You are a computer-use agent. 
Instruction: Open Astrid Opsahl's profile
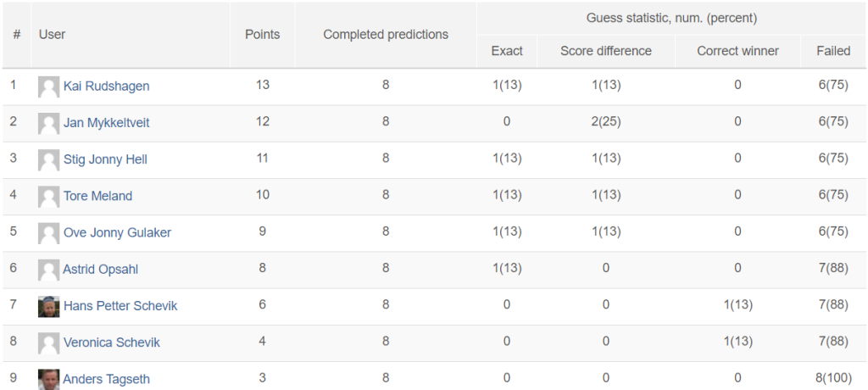point(100,270)
